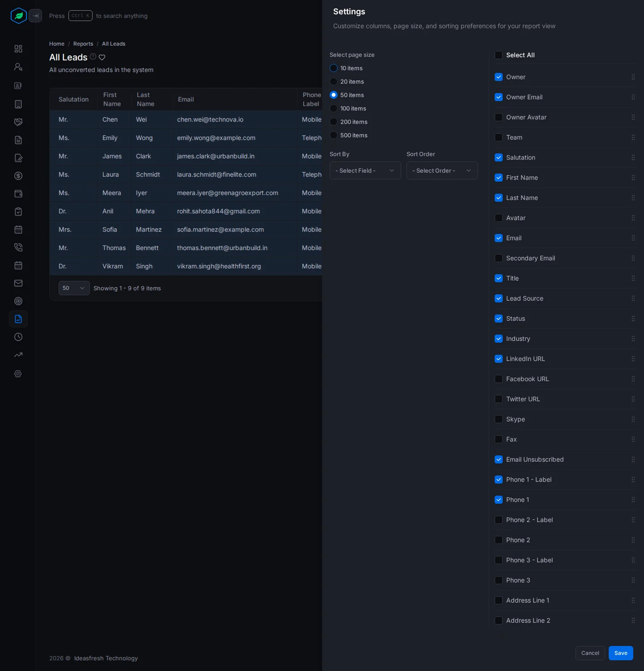
Task: Select the 10 items page size
Action: (334, 68)
